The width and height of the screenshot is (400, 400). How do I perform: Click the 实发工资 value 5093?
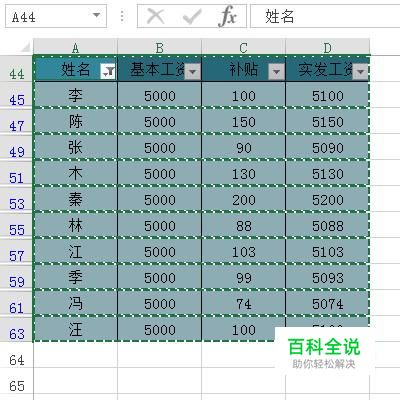point(328,277)
